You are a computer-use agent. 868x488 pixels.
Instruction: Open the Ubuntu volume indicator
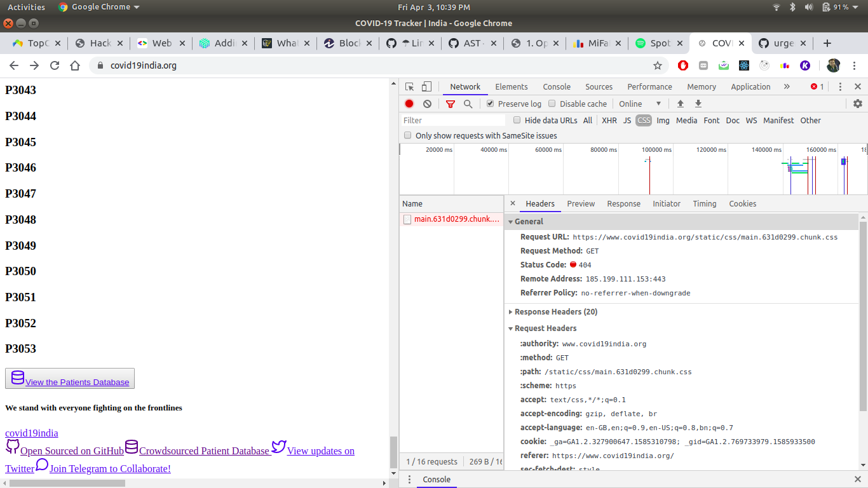(x=809, y=7)
